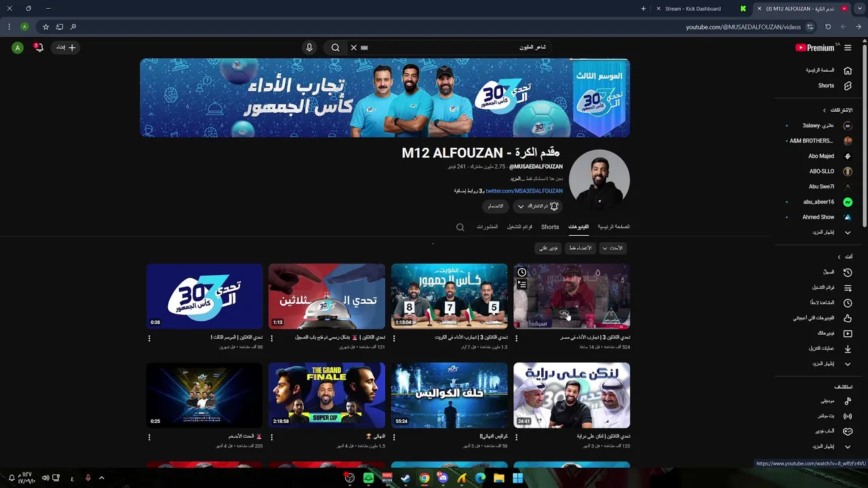The height and width of the screenshot is (488, 868).
Task: Open Playlists (قوائم التشغيل) in sidebar
Action: coord(832,287)
